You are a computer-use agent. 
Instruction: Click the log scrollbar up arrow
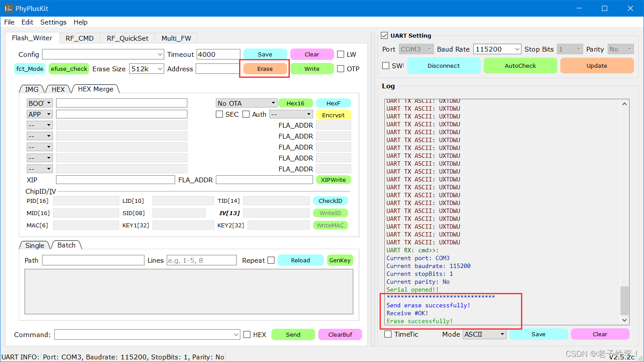[624, 104]
